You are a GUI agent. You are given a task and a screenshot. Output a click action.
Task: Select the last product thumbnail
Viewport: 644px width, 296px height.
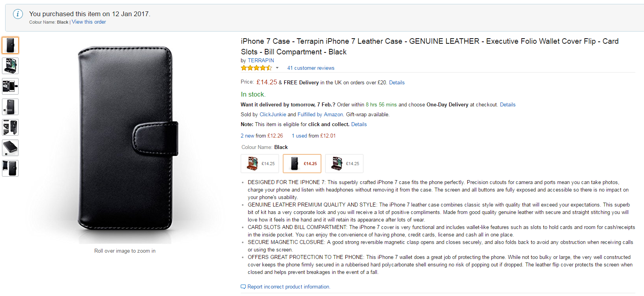pos(10,168)
